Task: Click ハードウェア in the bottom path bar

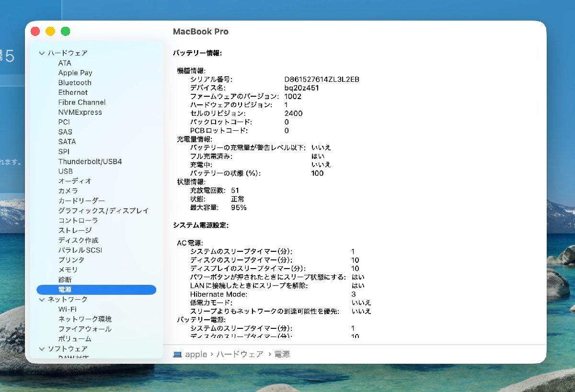Action: tap(240, 355)
